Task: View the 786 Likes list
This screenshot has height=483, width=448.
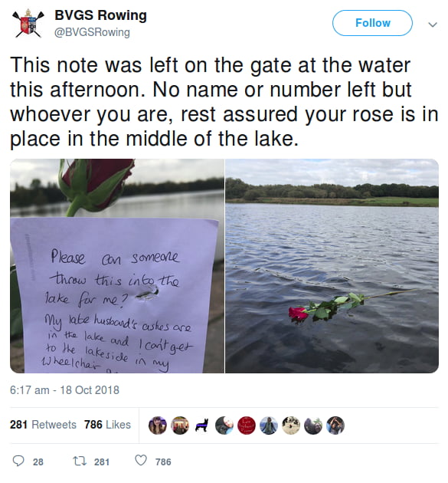Action: pos(107,425)
